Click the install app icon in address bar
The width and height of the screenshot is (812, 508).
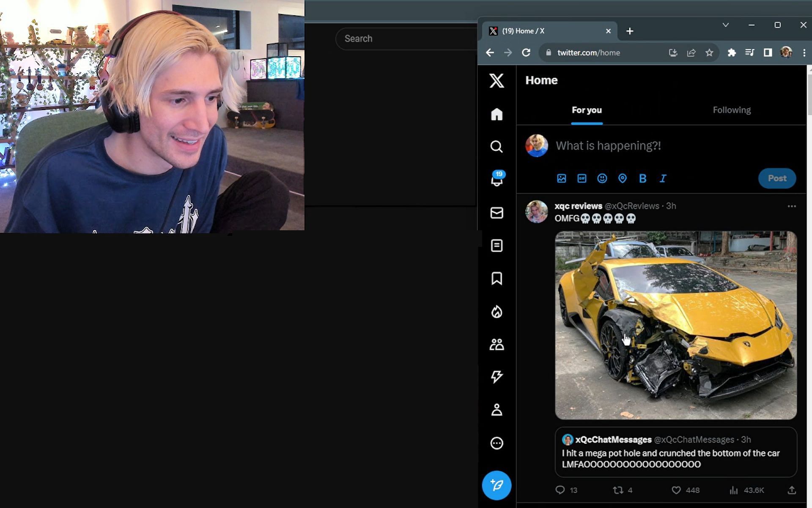tap(673, 52)
